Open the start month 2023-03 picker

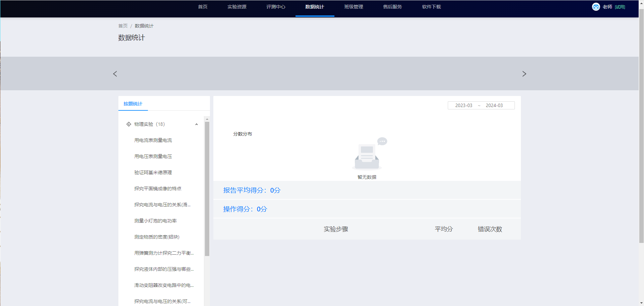point(464,105)
